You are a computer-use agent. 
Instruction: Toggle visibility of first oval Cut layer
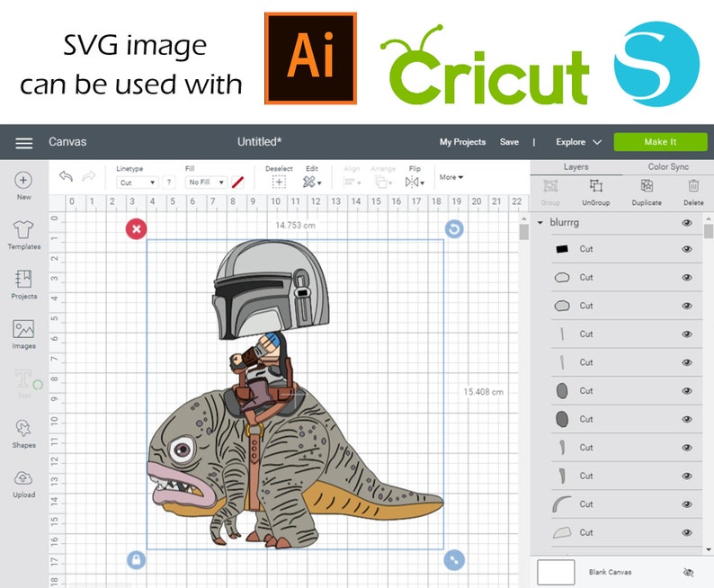pos(687,278)
